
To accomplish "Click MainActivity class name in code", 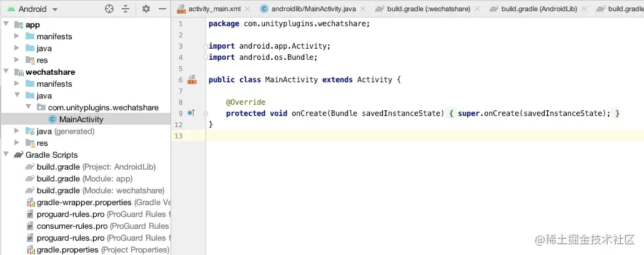I will (x=291, y=80).
